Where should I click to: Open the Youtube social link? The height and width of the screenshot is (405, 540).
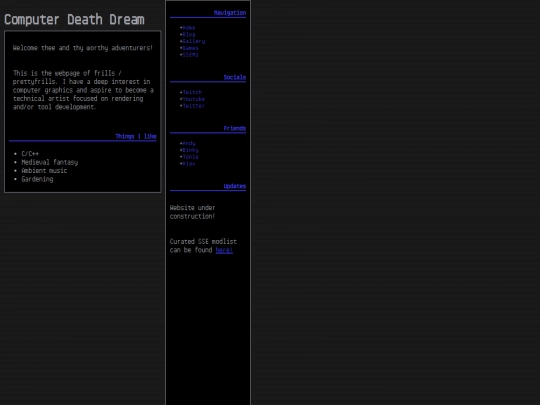coord(194,99)
